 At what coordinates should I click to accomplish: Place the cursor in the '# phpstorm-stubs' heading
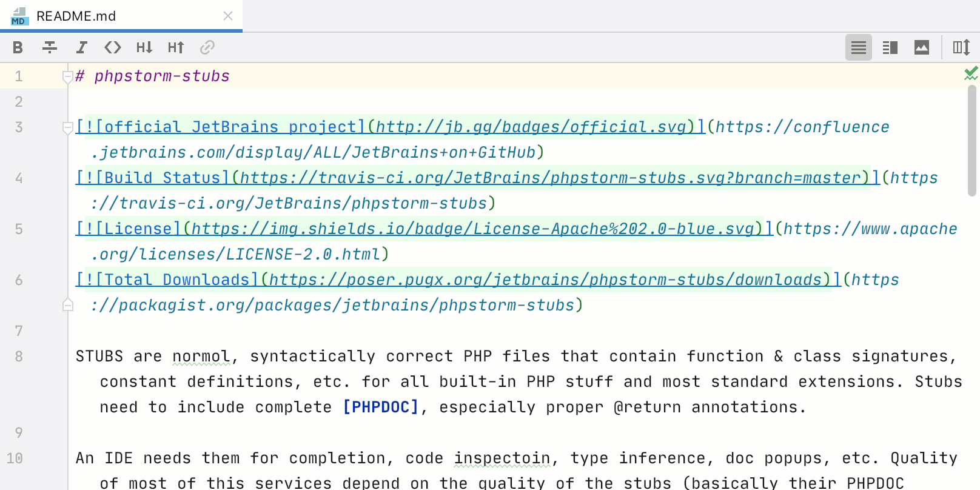(x=153, y=76)
